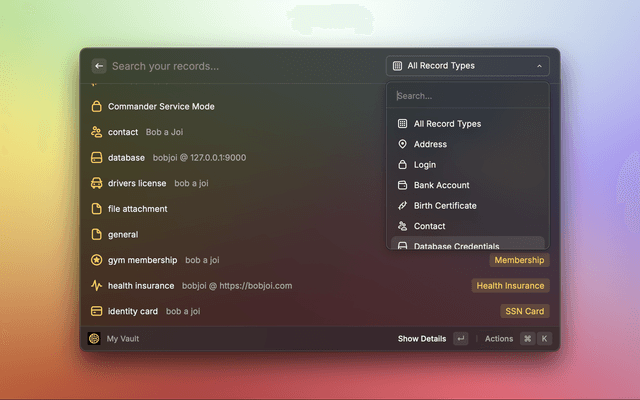Click the back arrow icon
The width and height of the screenshot is (640, 400).
tap(98, 66)
